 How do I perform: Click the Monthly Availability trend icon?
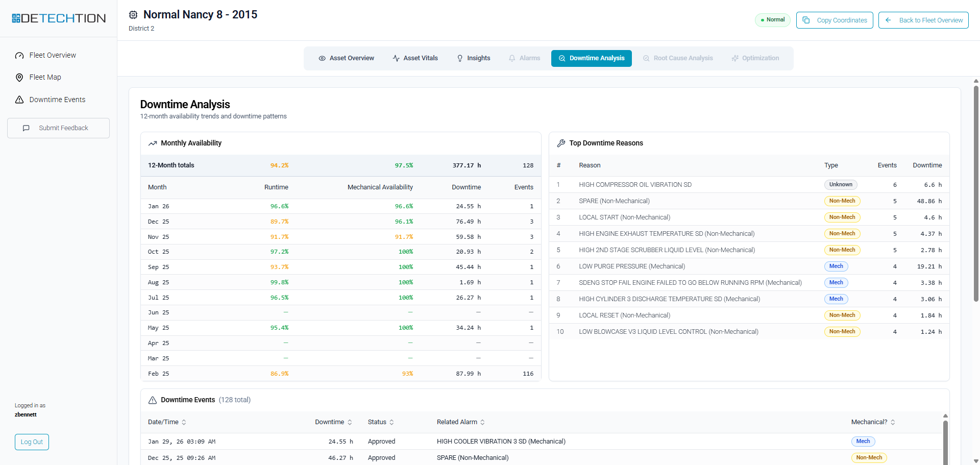[153, 143]
